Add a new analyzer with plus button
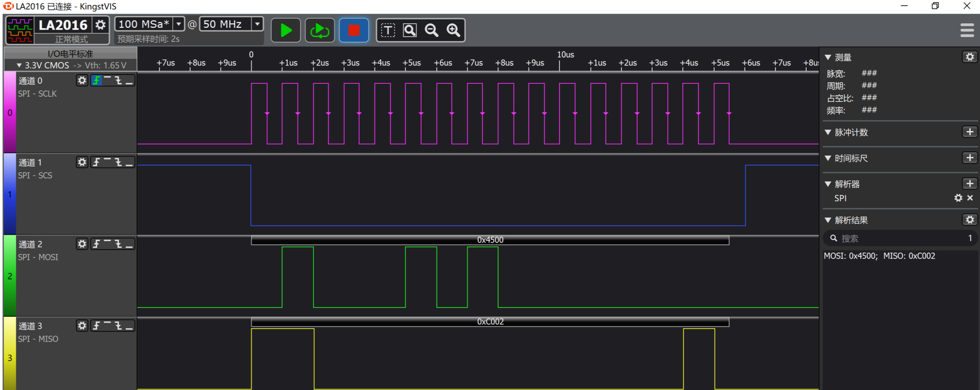This screenshot has height=390, width=980. [969, 184]
